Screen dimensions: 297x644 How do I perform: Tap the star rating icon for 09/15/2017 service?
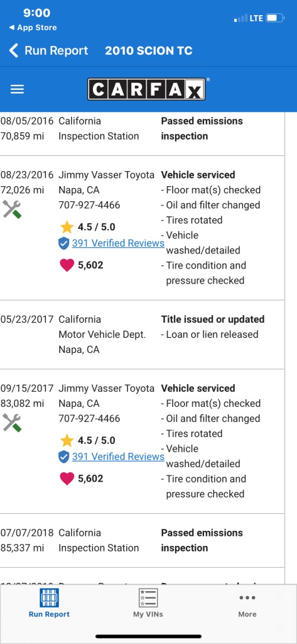pos(67,440)
